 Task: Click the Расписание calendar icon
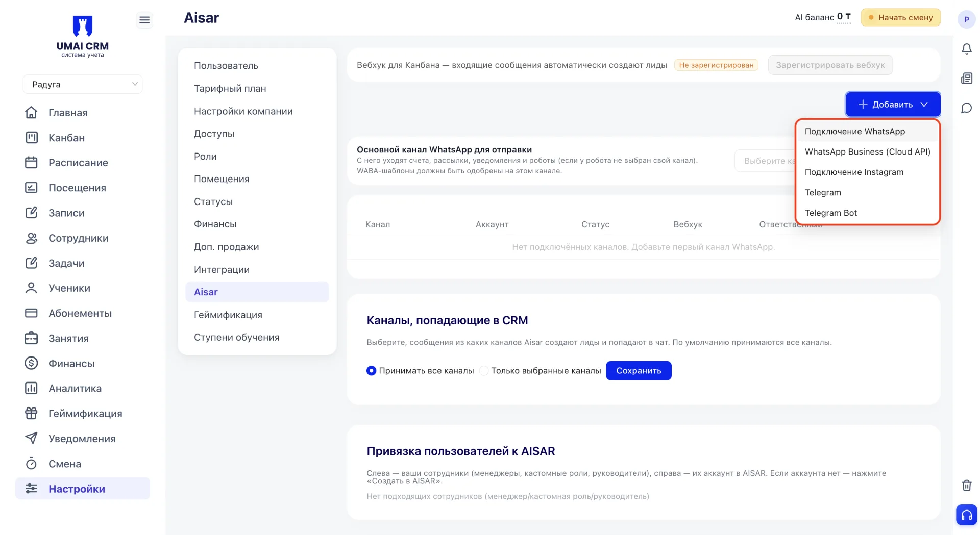click(x=31, y=162)
